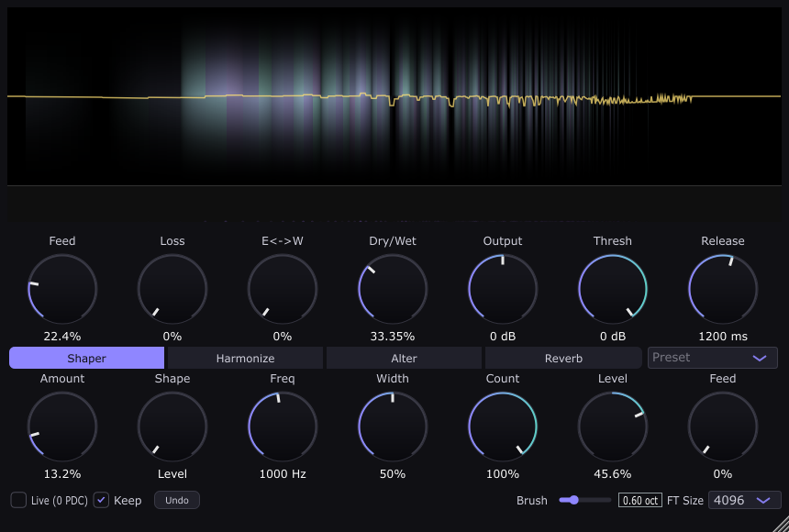
Task: Click the 50% Width value
Action: (x=393, y=473)
